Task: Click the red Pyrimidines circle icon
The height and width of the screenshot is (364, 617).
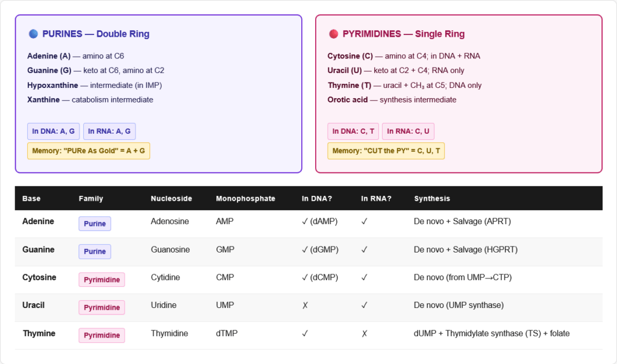Action: (x=333, y=34)
